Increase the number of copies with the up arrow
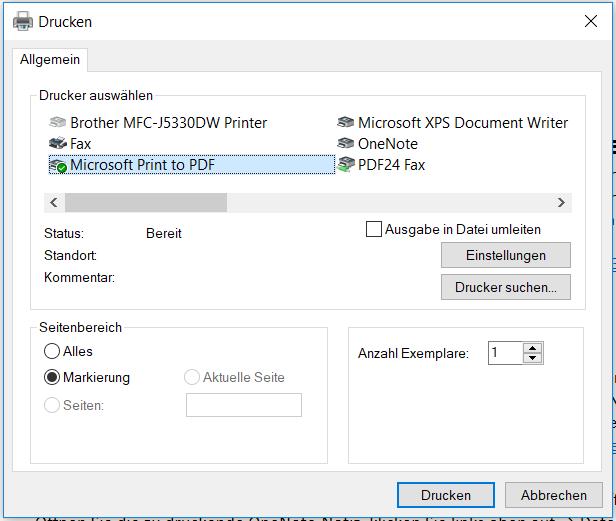Screen dimensions: 616x521 click(x=533, y=348)
